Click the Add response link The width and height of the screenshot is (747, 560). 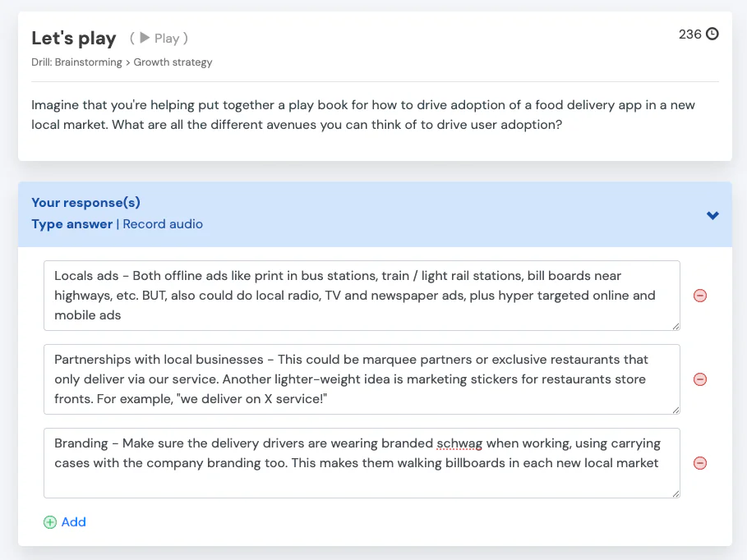coord(73,522)
